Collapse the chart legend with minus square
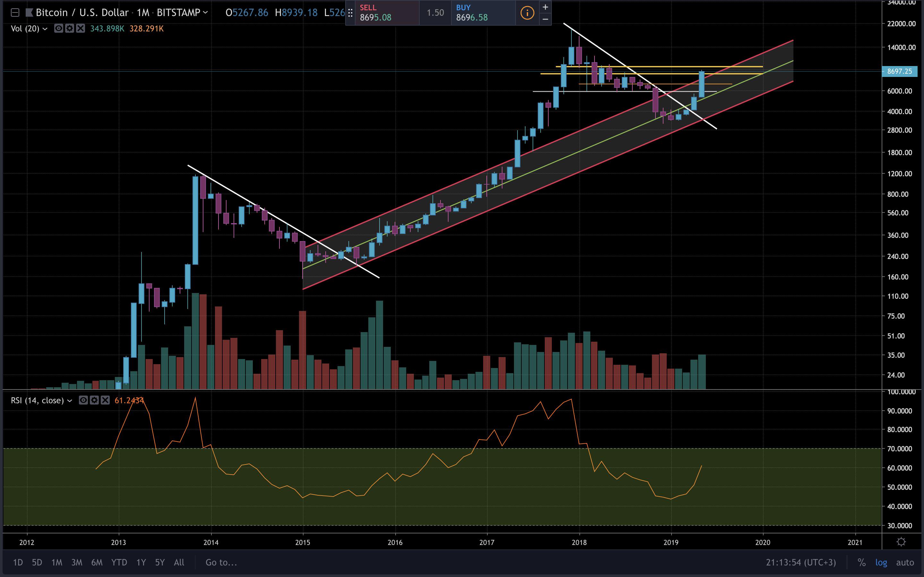 (15, 13)
